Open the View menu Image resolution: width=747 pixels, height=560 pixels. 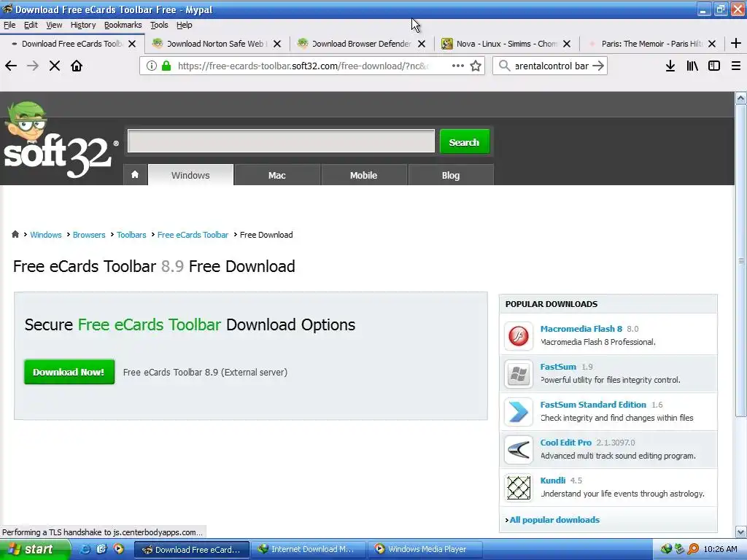click(x=54, y=25)
